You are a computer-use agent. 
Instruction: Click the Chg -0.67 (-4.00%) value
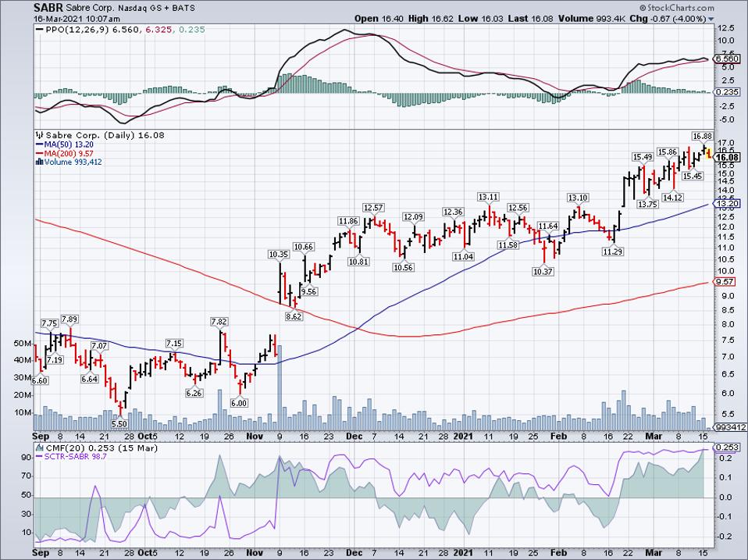668,19
